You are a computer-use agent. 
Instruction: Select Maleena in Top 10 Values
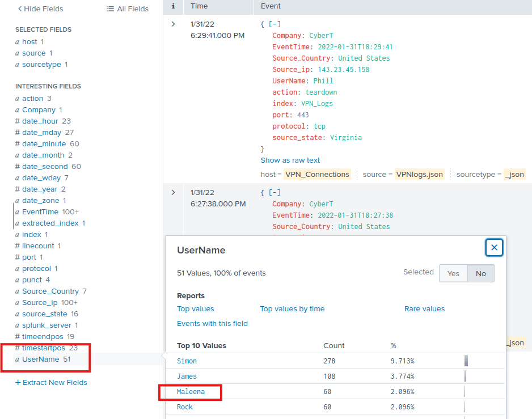(x=191, y=392)
